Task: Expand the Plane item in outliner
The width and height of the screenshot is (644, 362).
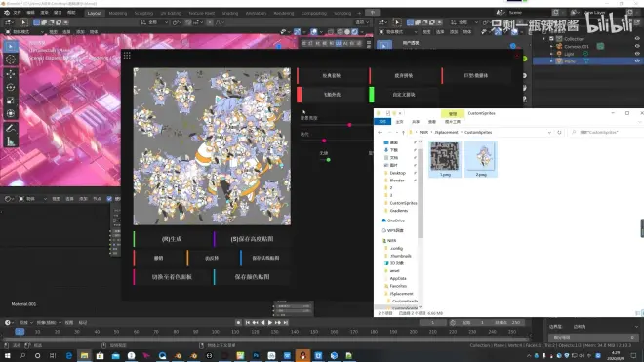Action: (551, 61)
